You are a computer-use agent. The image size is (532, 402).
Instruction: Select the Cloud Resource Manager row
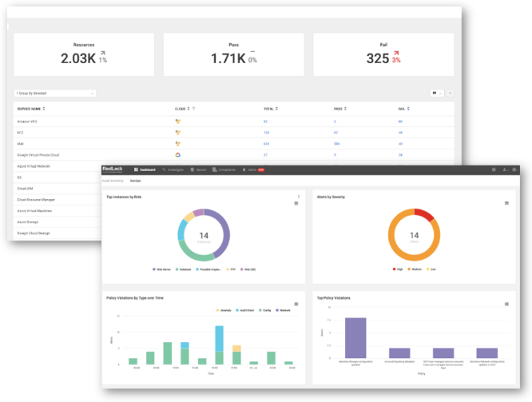click(58, 200)
